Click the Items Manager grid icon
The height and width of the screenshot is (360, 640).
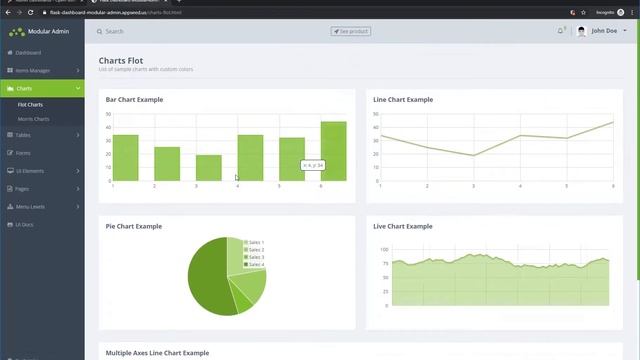pyautogui.click(x=10, y=70)
